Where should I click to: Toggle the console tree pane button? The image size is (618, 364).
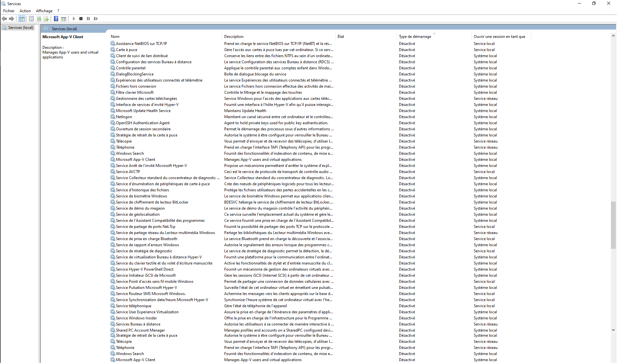point(22,19)
